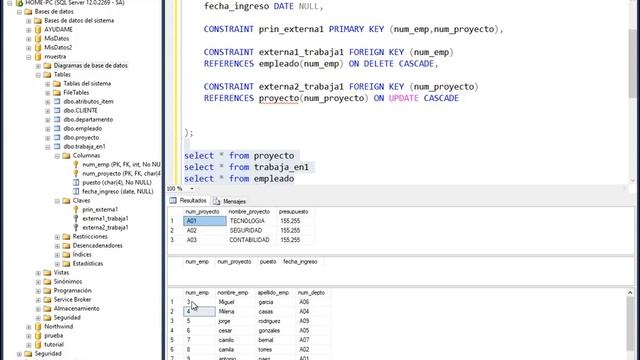Click the puesto column header
The image size is (640, 360).
(268, 262)
